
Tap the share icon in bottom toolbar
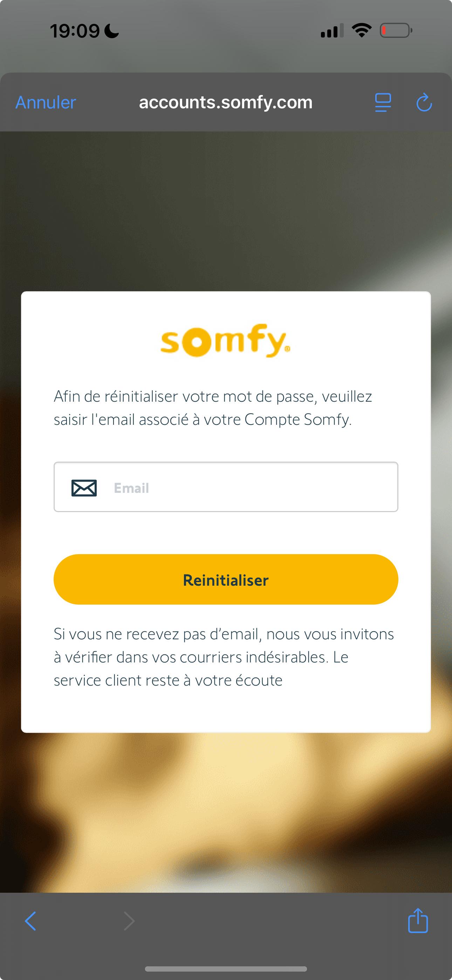[418, 921]
